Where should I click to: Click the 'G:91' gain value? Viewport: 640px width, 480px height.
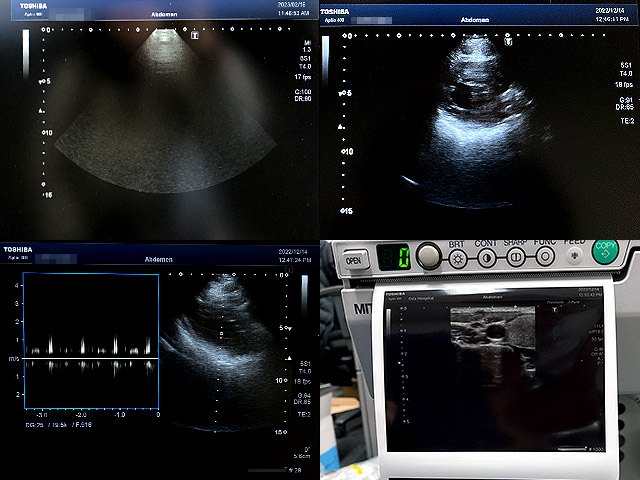tap(626, 100)
